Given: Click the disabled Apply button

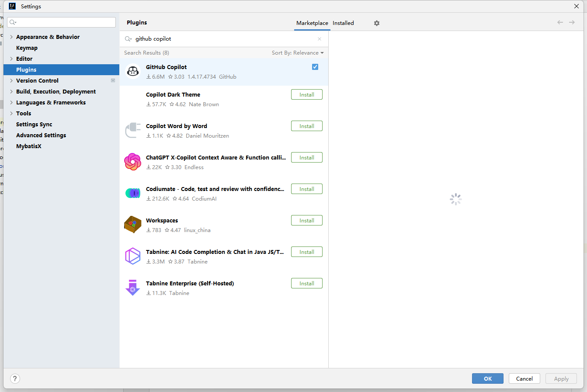Looking at the screenshot, I should [x=561, y=378].
